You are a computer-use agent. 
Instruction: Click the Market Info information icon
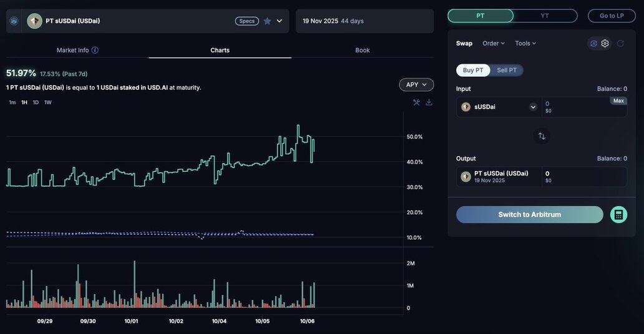click(95, 50)
